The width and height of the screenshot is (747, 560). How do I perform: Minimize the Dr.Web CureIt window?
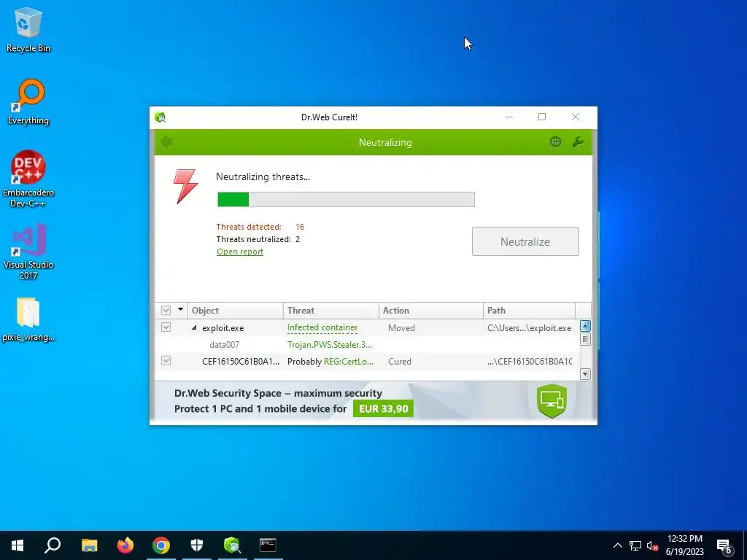(x=508, y=117)
